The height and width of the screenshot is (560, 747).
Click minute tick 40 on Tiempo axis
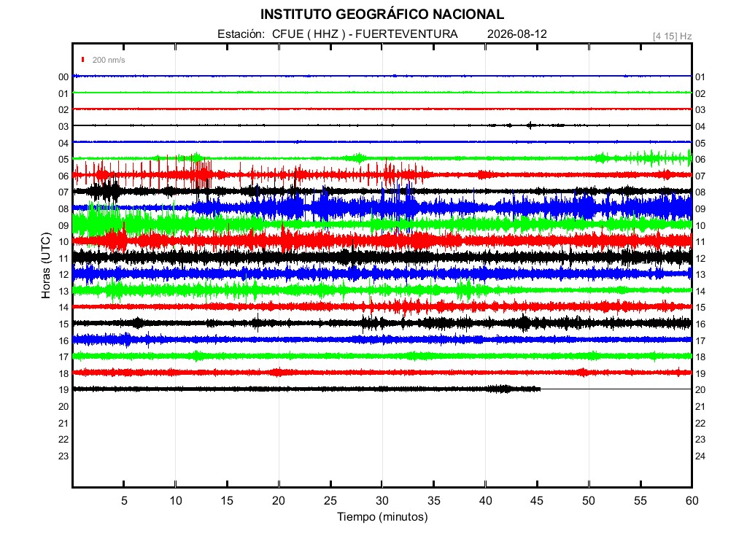(x=485, y=500)
